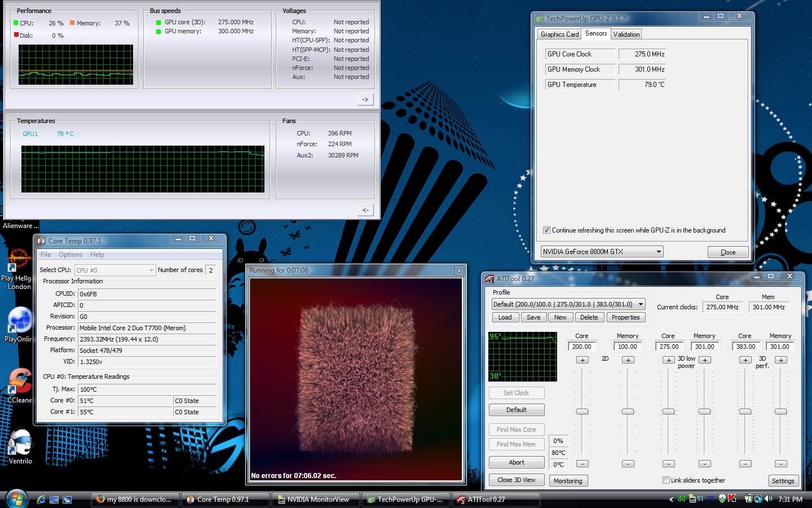Open Play Hellgate London desktop shortcut
Screen dimensions: 812x508
click(19, 269)
